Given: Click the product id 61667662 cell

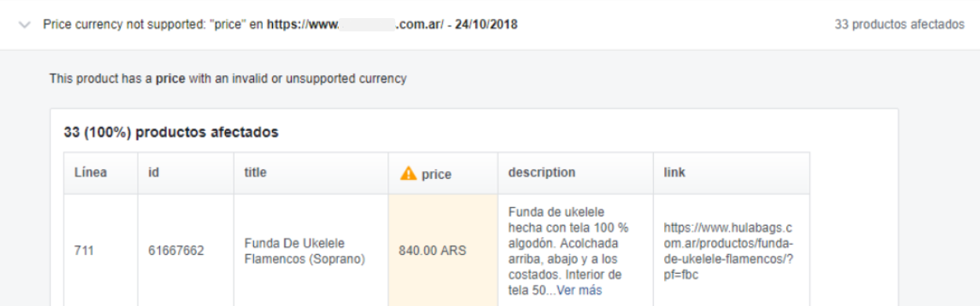Looking at the screenshot, I should (186, 250).
